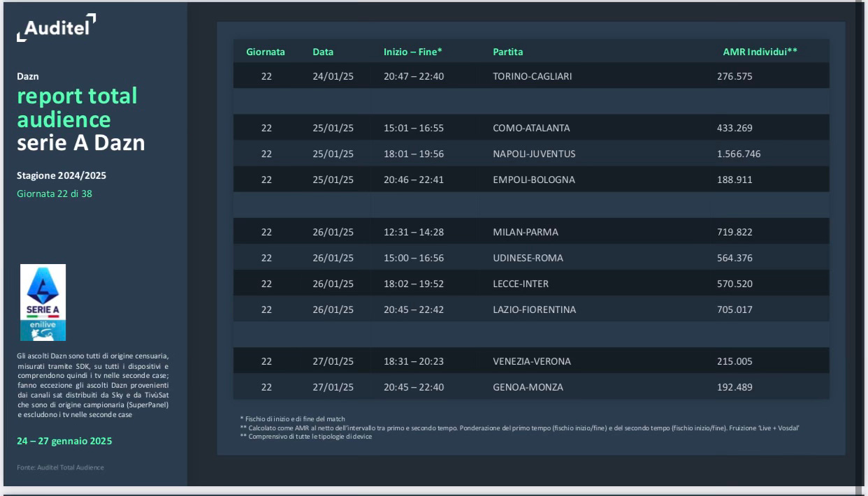
Task: Click the time range 20:47 – 22:40
Action: pyautogui.click(x=414, y=76)
